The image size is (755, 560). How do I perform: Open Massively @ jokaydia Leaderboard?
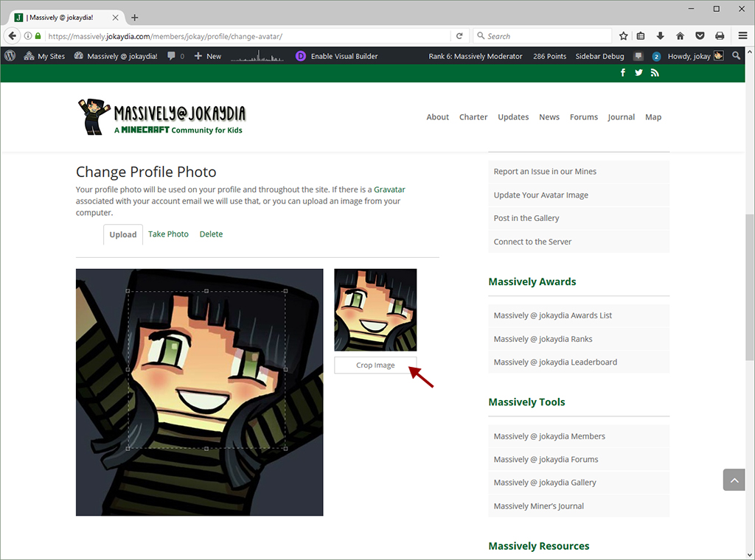pos(579,362)
